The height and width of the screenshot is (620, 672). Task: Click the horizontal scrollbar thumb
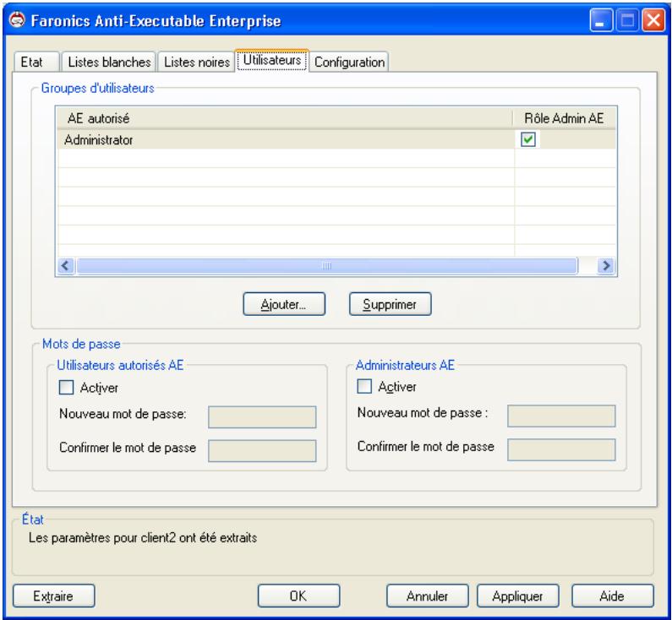pyautogui.click(x=326, y=265)
